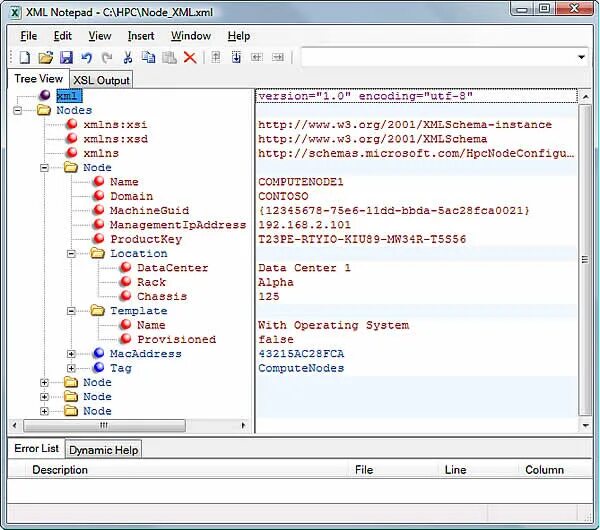
Task: Click the COMPUTENODE1 value
Action: coord(301,181)
